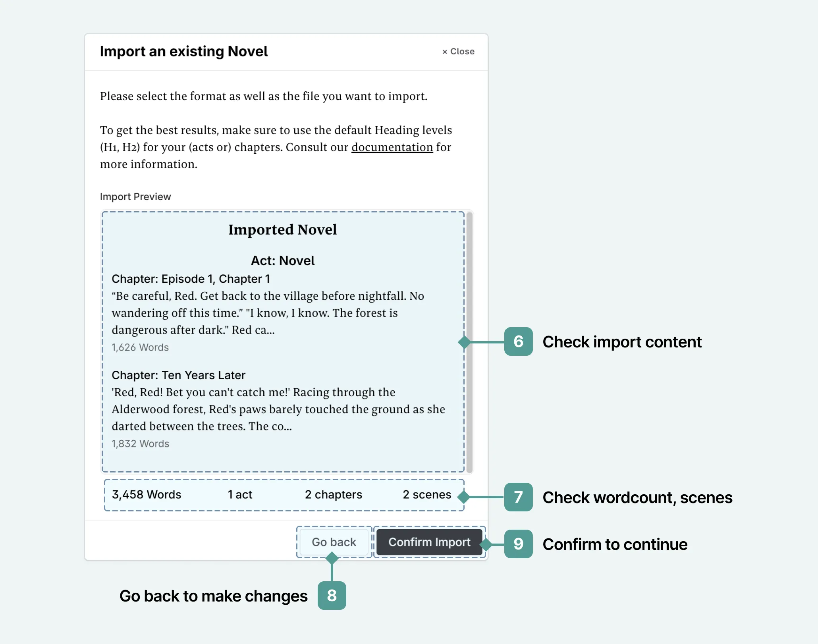Click the 2 scenes summary stat
818x644 pixels.
click(427, 495)
